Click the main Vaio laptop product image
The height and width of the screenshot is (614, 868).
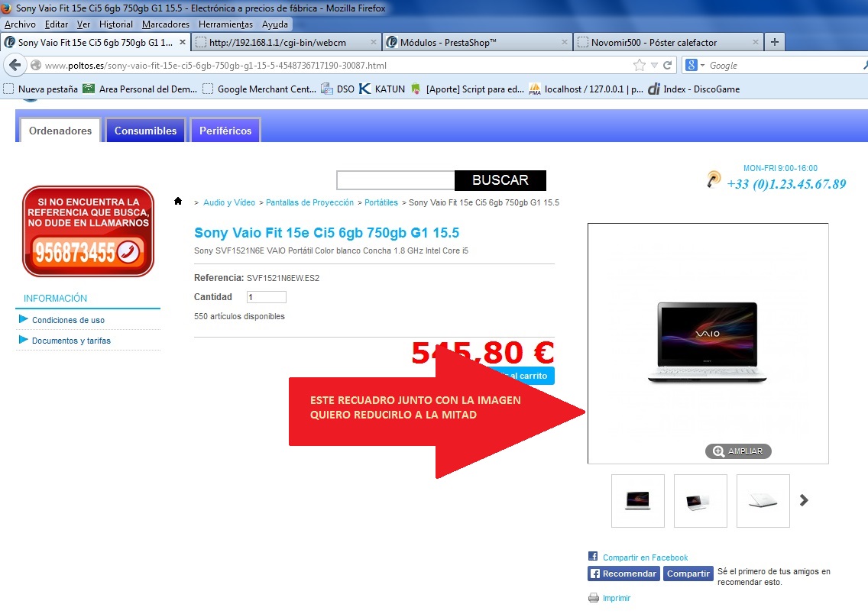coord(708,342)
